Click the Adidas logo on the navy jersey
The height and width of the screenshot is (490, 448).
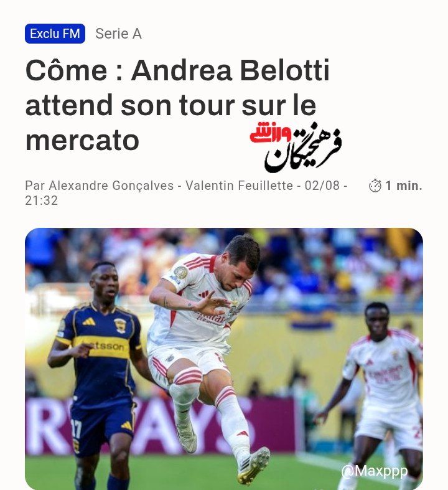[x=89, y=321]
